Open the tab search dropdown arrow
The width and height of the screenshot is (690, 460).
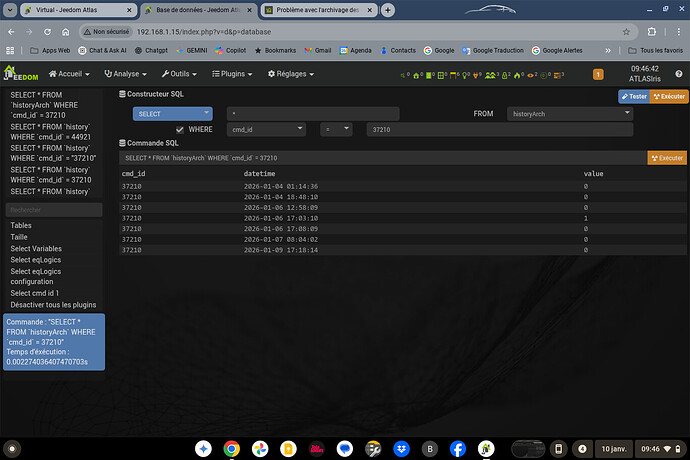10,10
